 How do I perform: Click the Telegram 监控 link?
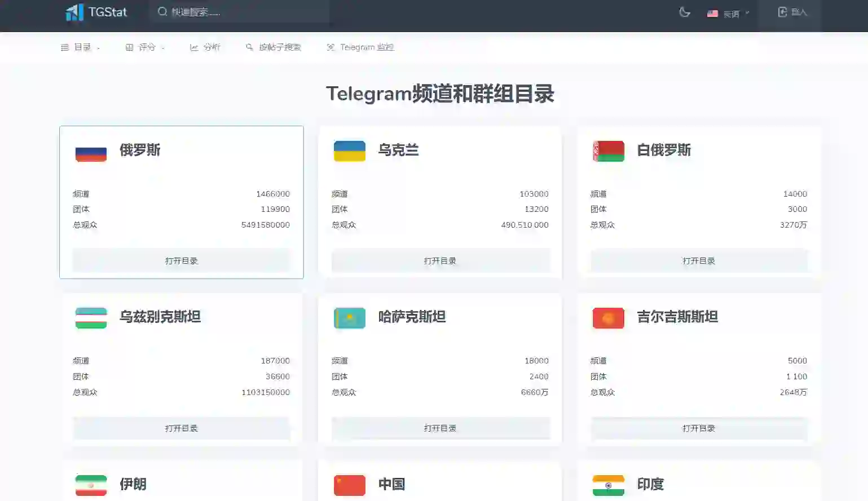tap(360, 47)
